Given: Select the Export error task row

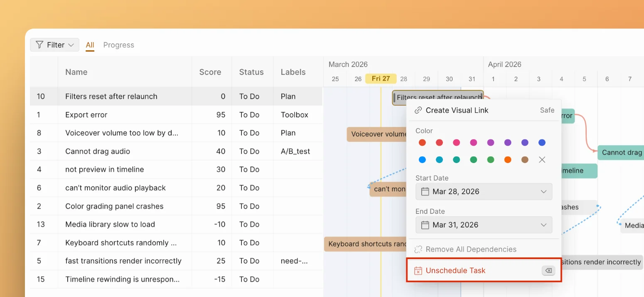Looking at the screenshot, I should (86, 115).
